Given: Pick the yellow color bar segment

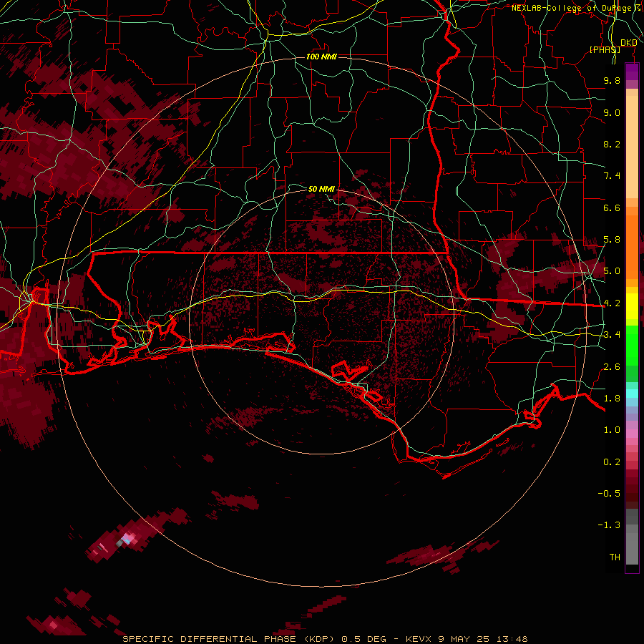Looking at the screenshot, I should point(632,306).
